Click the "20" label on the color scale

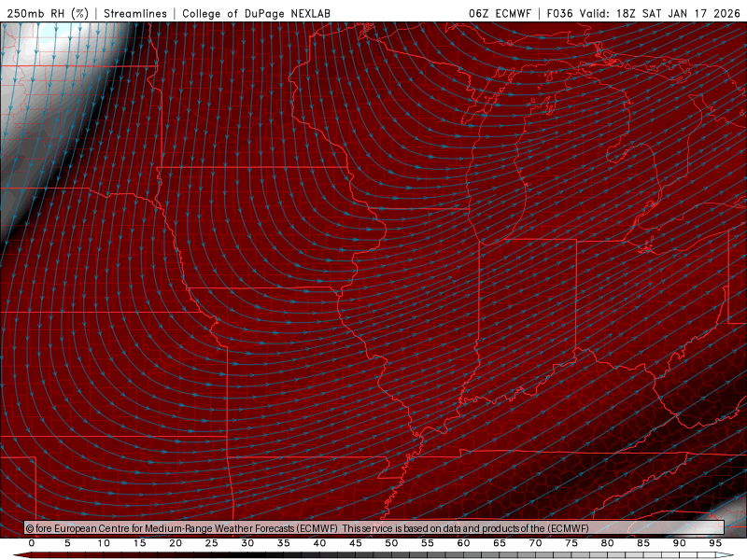coord(176,543)
